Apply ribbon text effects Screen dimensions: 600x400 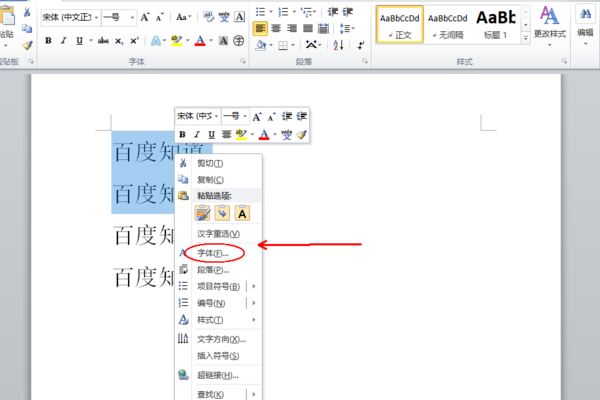[156, 41]
